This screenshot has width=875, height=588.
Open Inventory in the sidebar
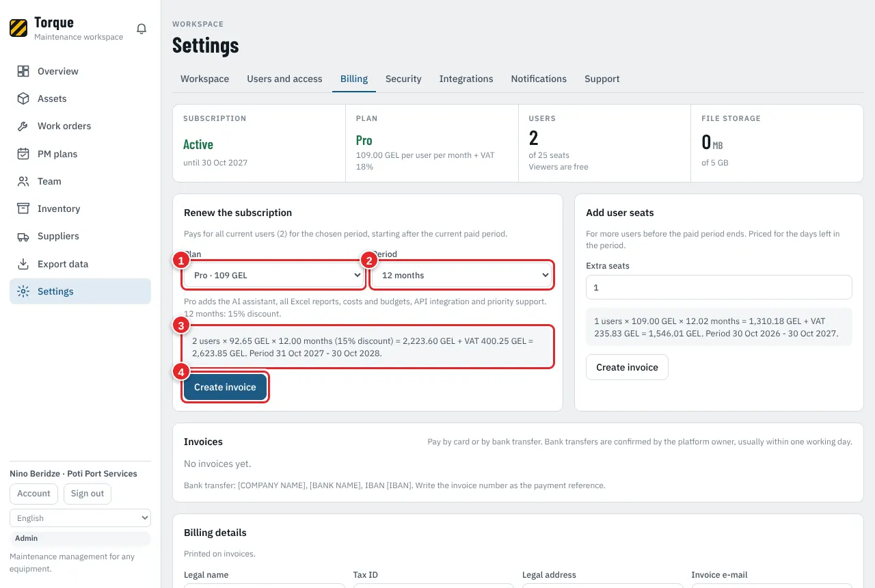click(x=80, y=209)
